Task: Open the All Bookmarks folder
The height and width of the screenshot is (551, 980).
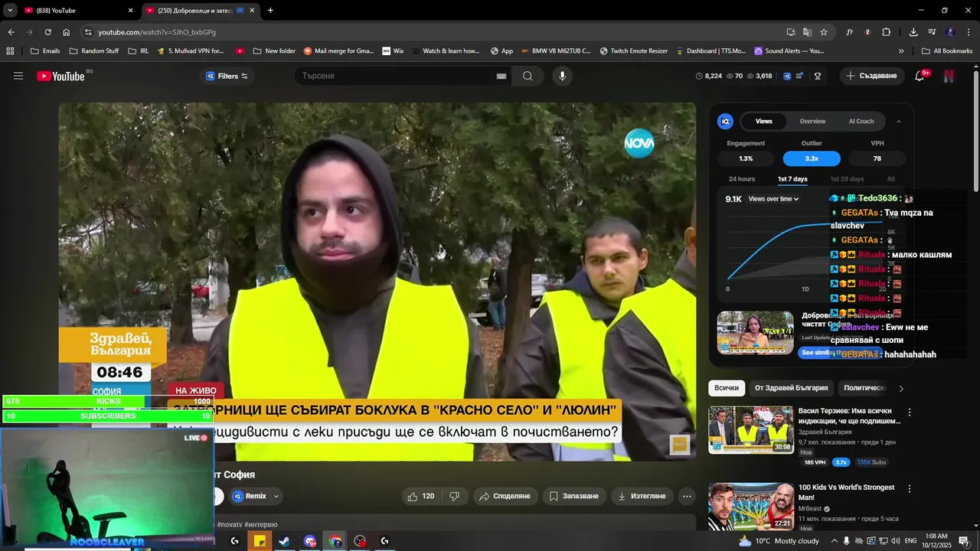Action: tap(946, 51)
